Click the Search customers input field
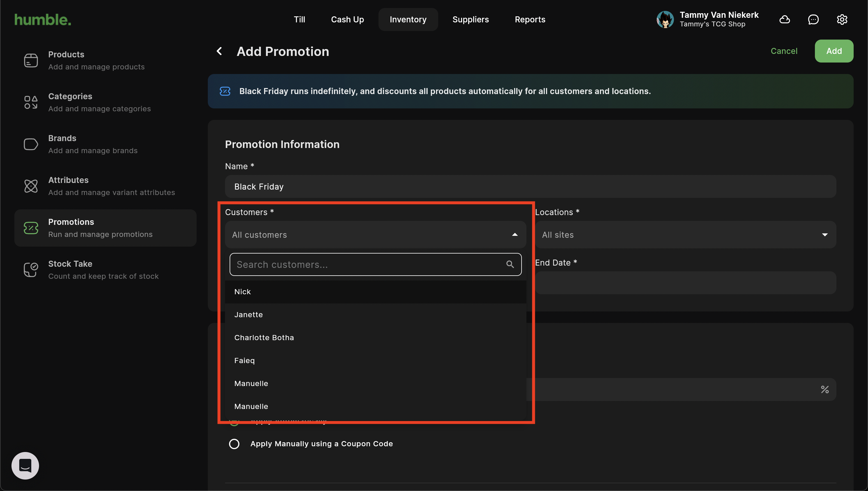The width and height of the screenshot is (868, 491). click(x=368, y=264)
